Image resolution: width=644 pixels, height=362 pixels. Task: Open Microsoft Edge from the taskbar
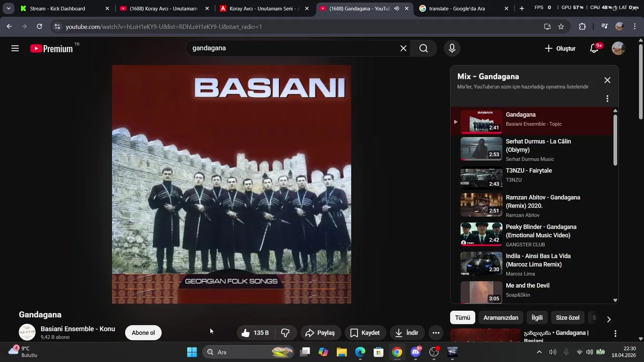pos(360,352)
